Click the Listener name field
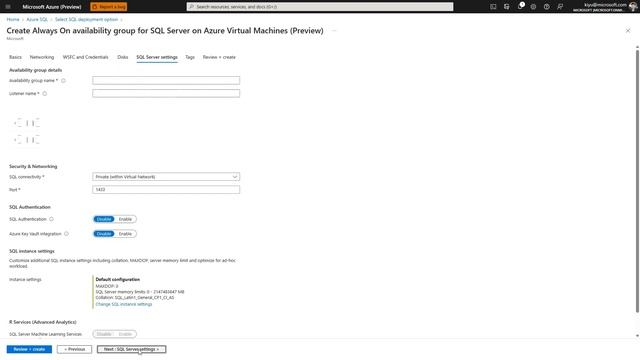The width and height of the screenshot is (640, 360). [166, 93]
